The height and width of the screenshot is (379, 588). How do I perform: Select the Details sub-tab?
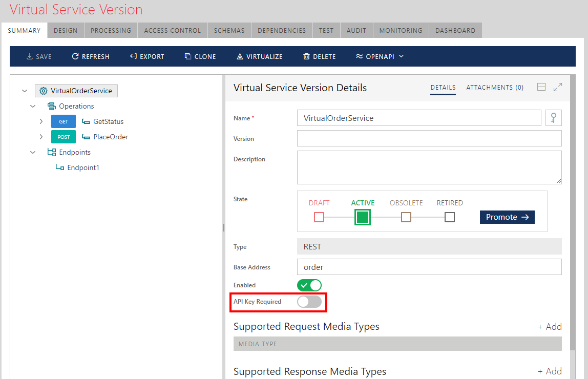[x=443, y=88]
